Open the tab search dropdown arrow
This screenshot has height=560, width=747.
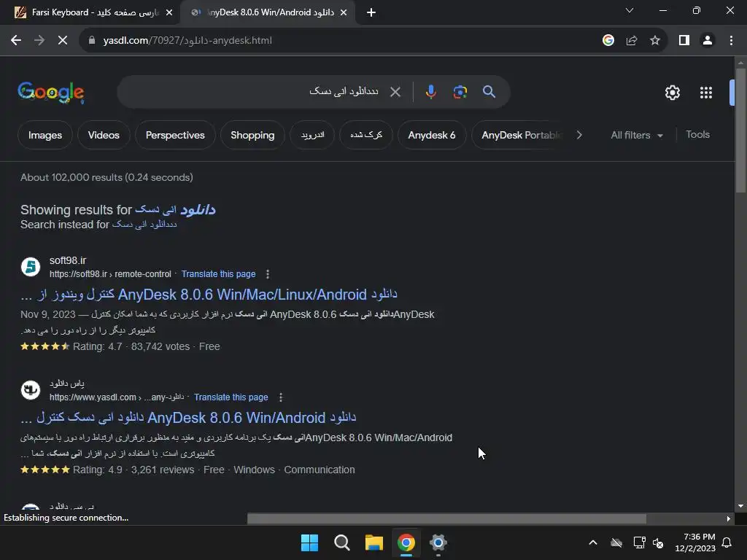630,10
